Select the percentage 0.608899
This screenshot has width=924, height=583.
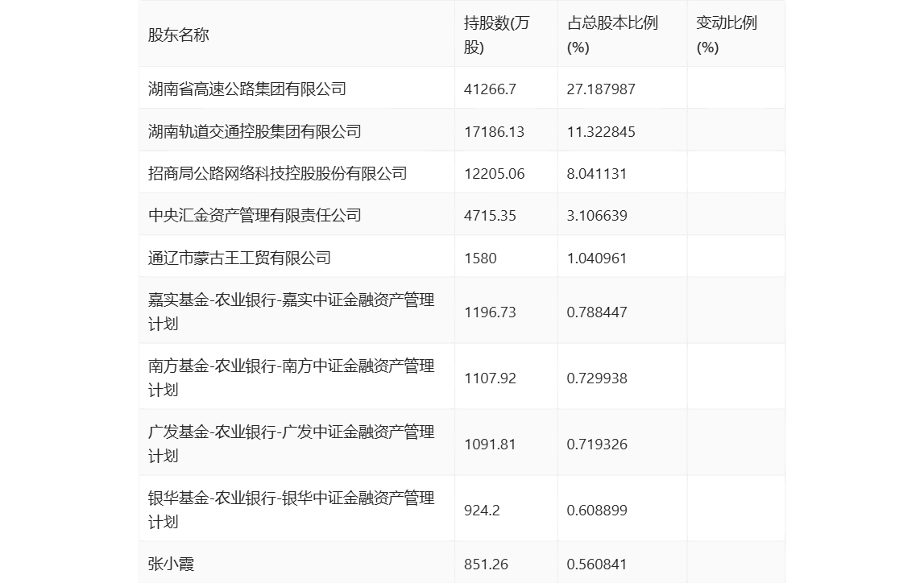click(x=597, y=510)
